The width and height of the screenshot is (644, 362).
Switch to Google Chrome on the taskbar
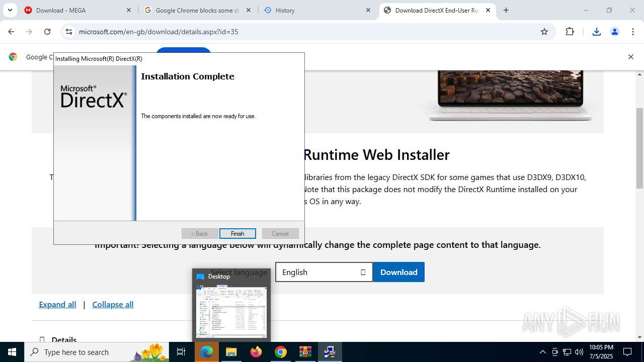[281, 352]
